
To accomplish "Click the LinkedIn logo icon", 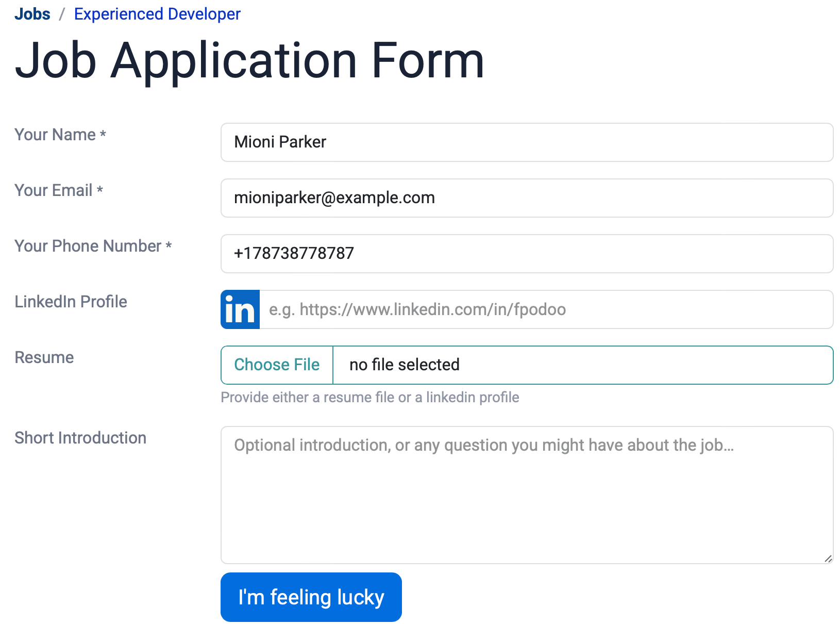I will [x=240, y=309].
